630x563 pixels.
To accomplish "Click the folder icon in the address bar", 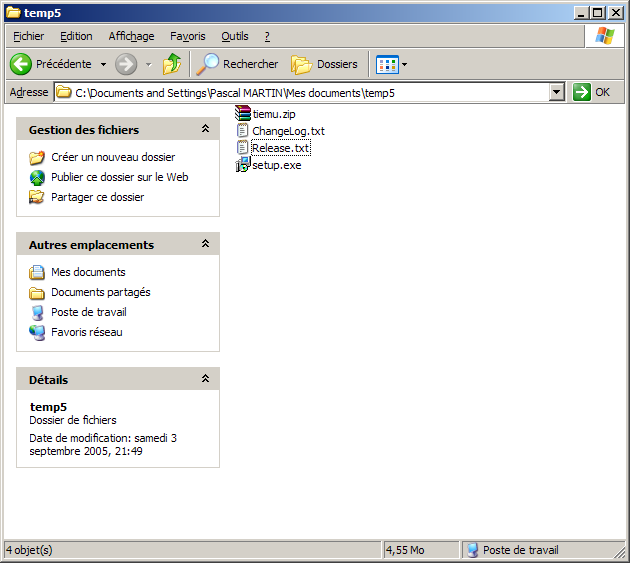I will tap(63, 92).
